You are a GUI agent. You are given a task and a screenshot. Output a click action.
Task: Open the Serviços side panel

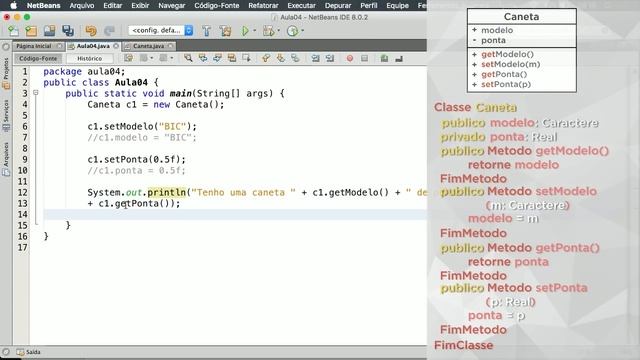pyautogui.click(x=6, y=116)
